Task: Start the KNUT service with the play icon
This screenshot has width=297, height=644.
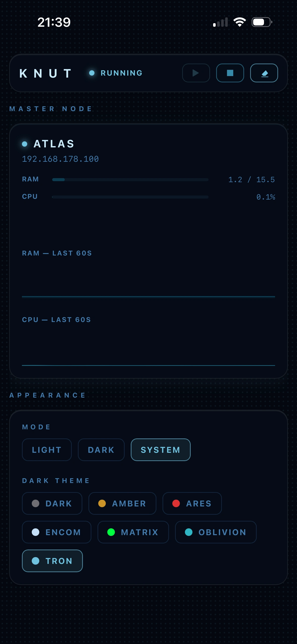Action: click(195, 73)
